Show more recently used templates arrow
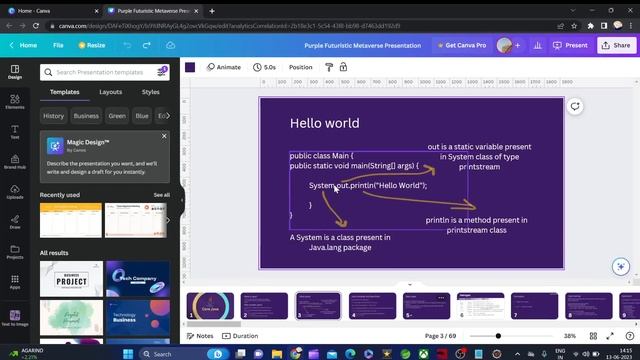This screenshot has height=360, width=640. pos(168,220)
